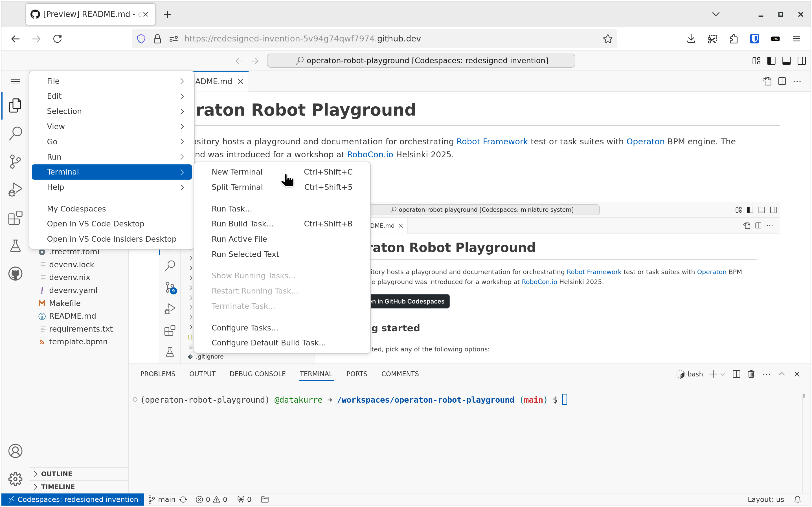812x507 pixels.
Task: Follow the Robot Framework link in README
Action: [492, 142]
